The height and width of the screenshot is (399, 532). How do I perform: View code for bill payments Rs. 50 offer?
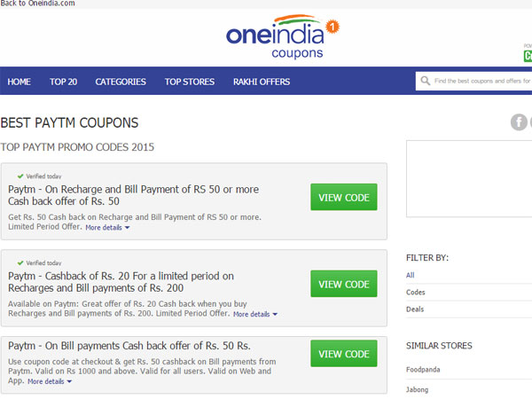click(x=343, y=353)
